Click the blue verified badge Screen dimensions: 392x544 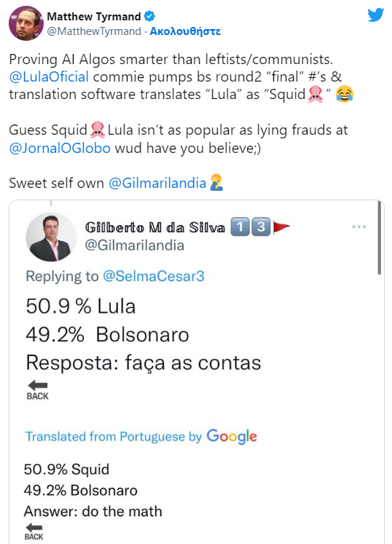pyautogui.click(x=149, y=16)
